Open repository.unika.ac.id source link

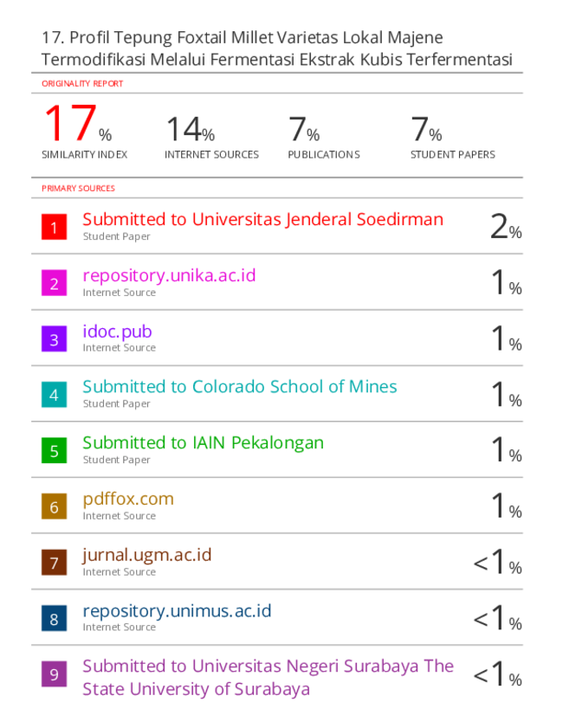[x=169, y=276]
